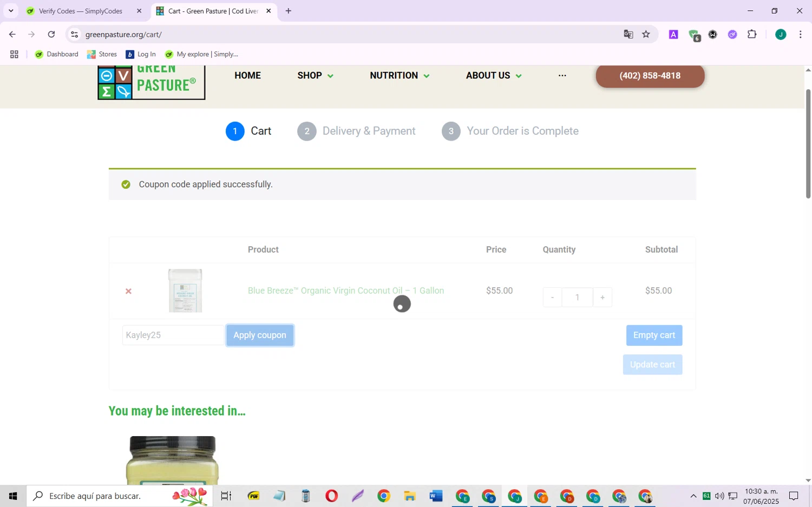The width and height of the screenshot is (812, 507).
Task: Open the My explore SimplyCodes bookmark
Action: coord(201,54)
